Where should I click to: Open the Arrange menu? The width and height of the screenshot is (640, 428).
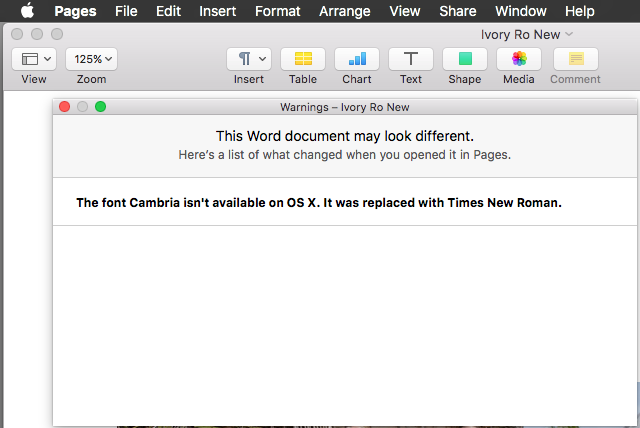344,11
